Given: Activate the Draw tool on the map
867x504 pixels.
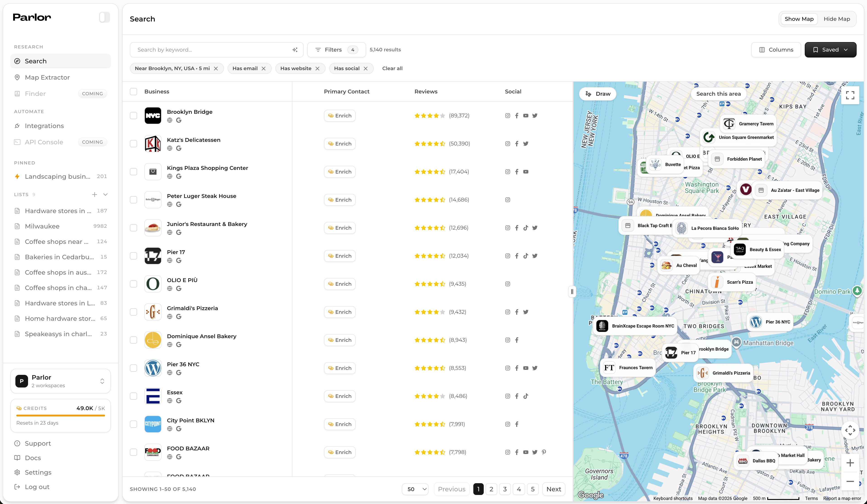Looking at the screenshot, I should (x=598, y=94).
